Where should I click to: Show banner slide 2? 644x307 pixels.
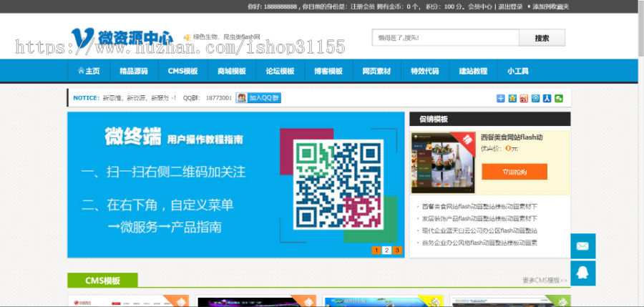[x=386, y=250]
